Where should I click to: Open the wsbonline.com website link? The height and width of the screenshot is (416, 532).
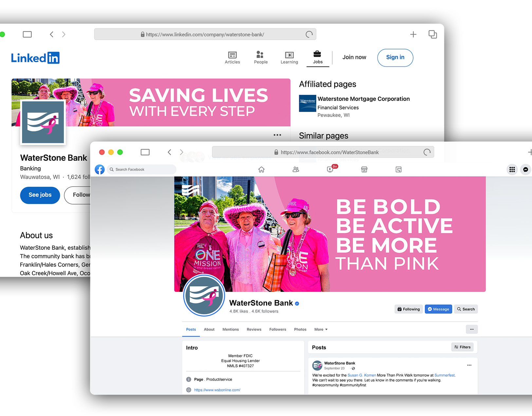(x=217, y=390)
